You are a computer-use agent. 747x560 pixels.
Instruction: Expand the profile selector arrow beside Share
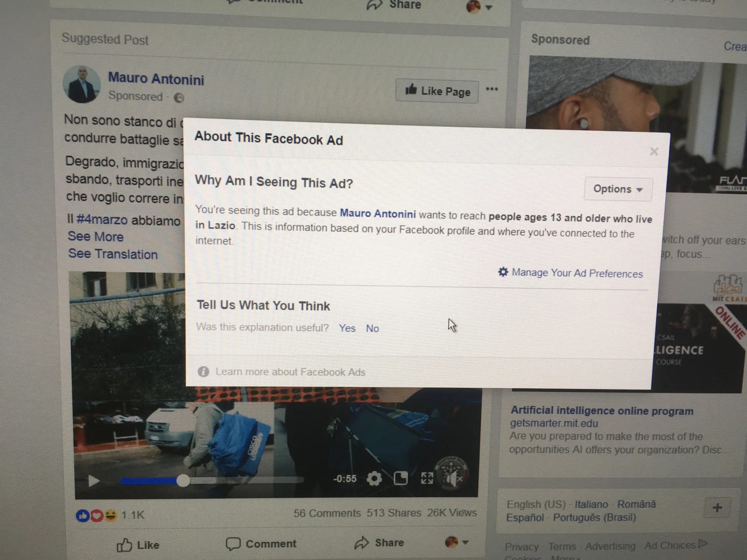465,542
